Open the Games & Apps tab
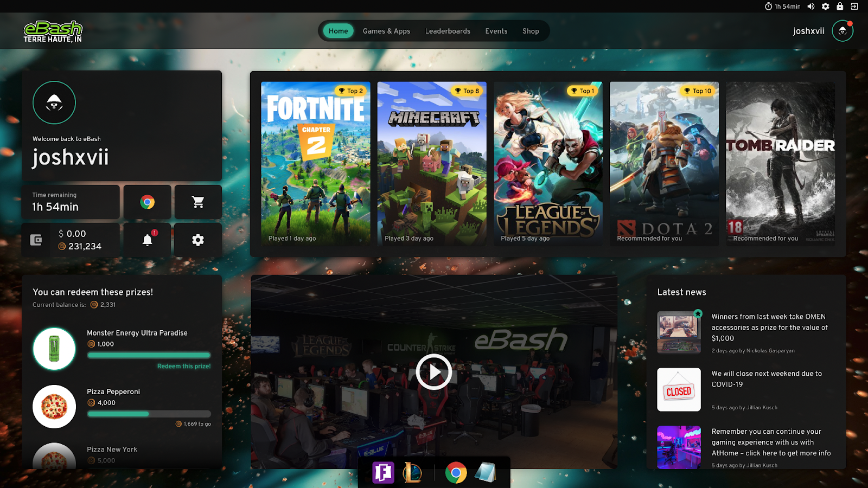The width and height of the screenshot is (868, 488). tap(386, 31)
